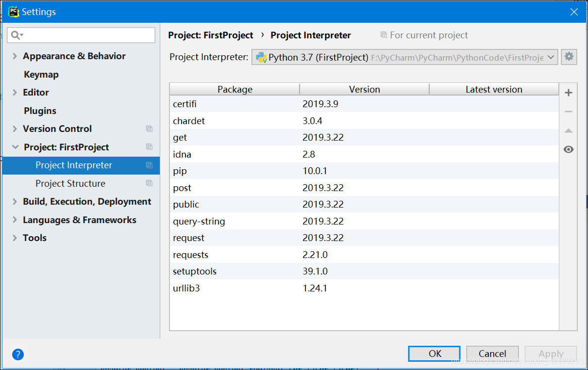
Task: Click the upgrade package up arrow icon
Action: coord(569,130)
